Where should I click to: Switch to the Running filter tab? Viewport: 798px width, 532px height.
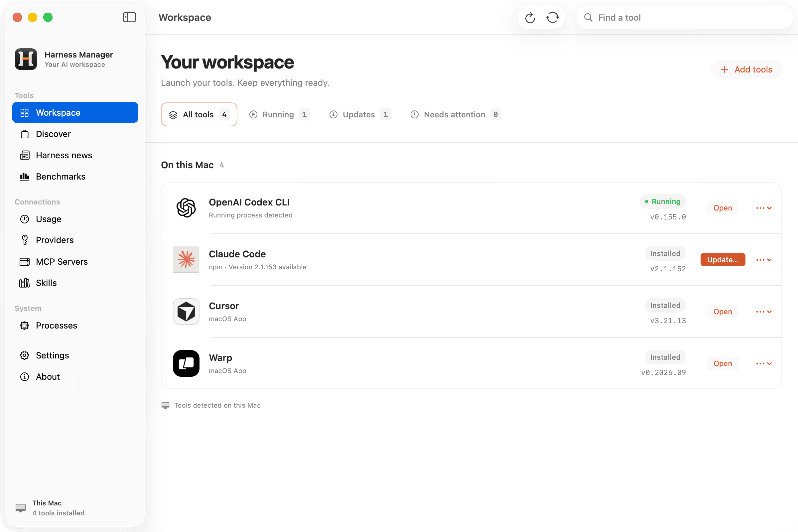(x=280, y=114)
